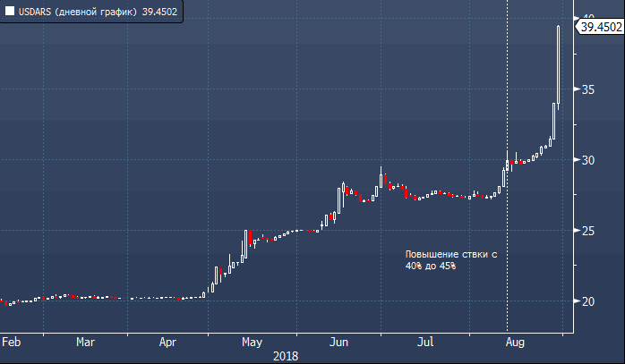This screenshot has height=364, width=625.
Task: Click the 2018 year label below the axis
Action: click(x=286, y=355)
